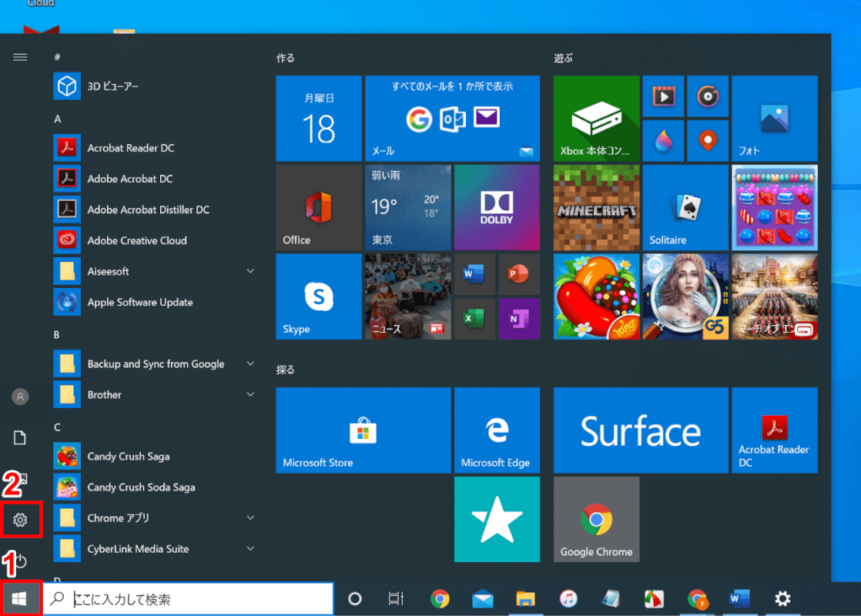Open the teal star app tile
Screen dimensions: 861x616
(x=497, y=520)
